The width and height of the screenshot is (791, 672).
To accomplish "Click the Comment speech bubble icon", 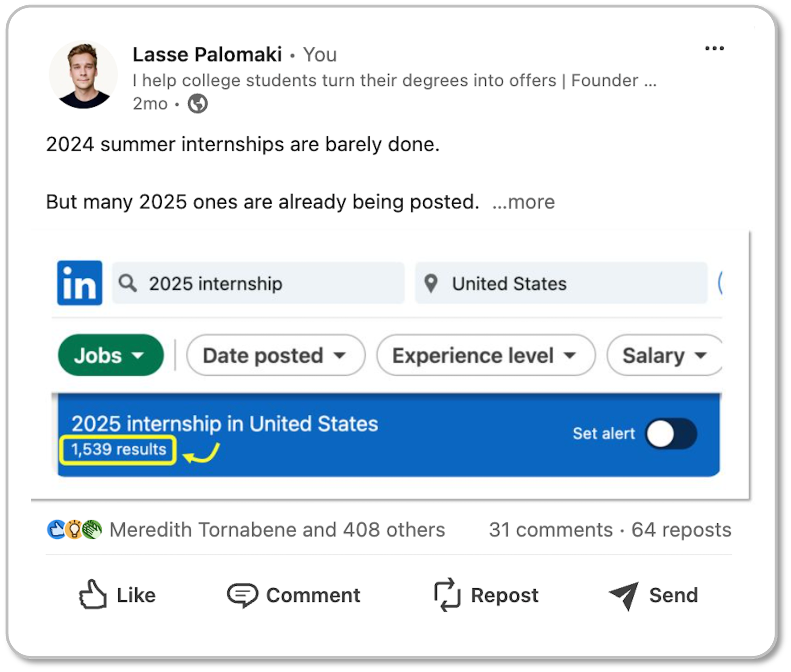I will point(242,595).
